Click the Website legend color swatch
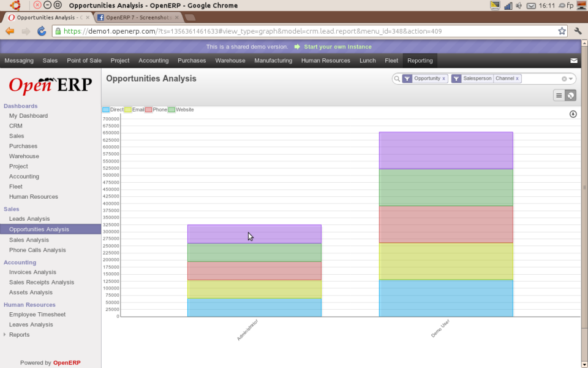The height and width of the screenshot is (368, 588). (171, 110)
